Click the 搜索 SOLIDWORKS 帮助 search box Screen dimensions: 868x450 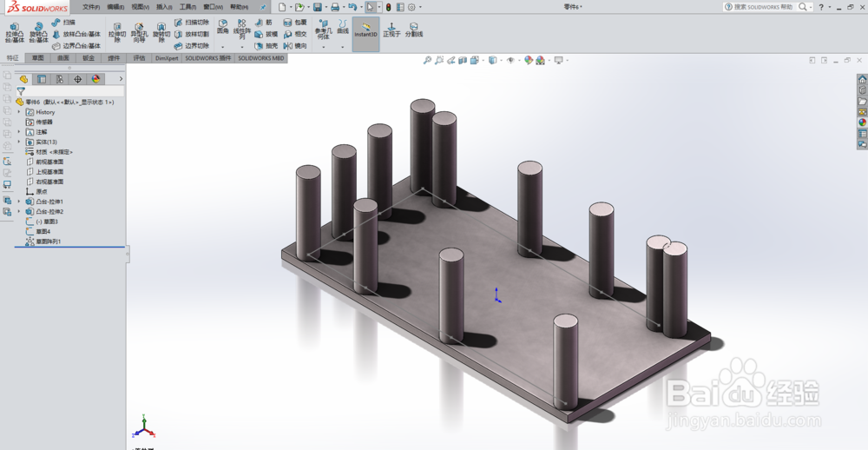(767, 7)
